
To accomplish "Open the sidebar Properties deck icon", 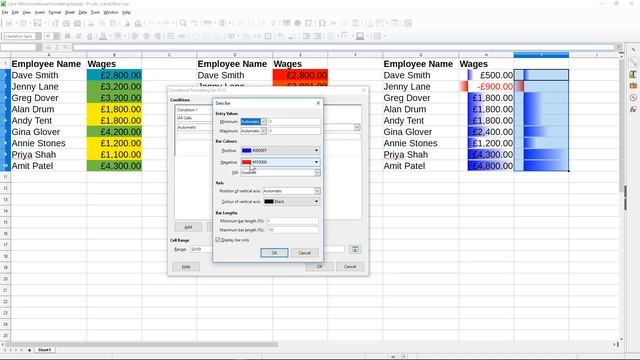I will tap(633, 62).
